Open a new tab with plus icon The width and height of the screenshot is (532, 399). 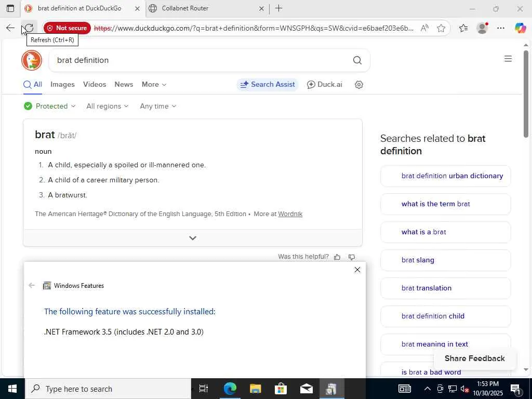[x=278, y=8]
